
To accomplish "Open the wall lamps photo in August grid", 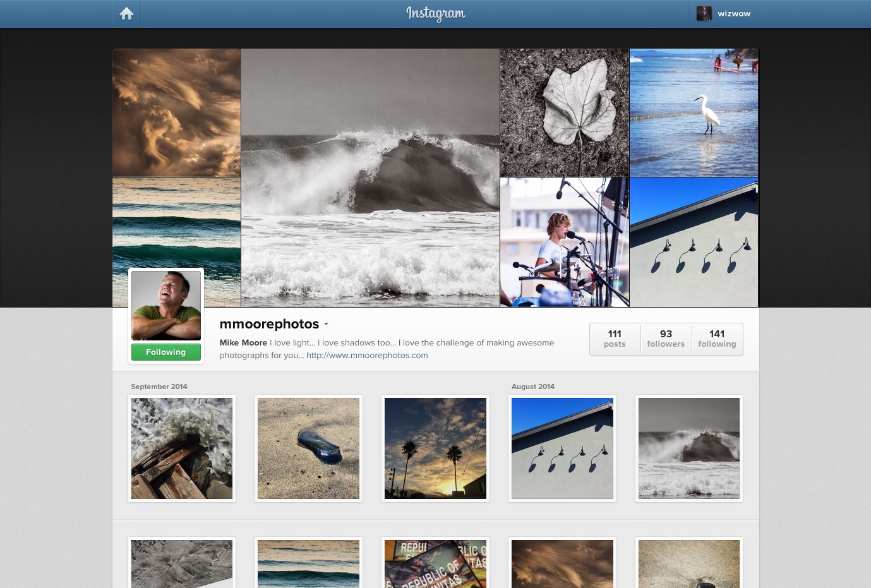I will click(x=562, y=448).
